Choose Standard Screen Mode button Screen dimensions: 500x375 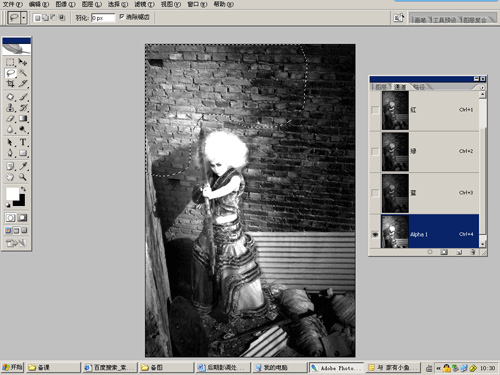click(8, 230)
